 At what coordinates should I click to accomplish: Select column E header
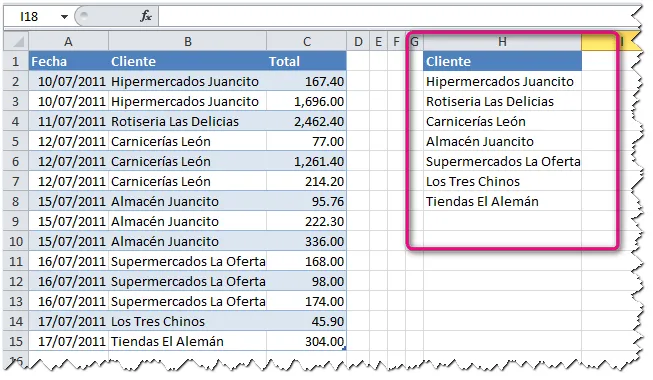click(378, 41)
